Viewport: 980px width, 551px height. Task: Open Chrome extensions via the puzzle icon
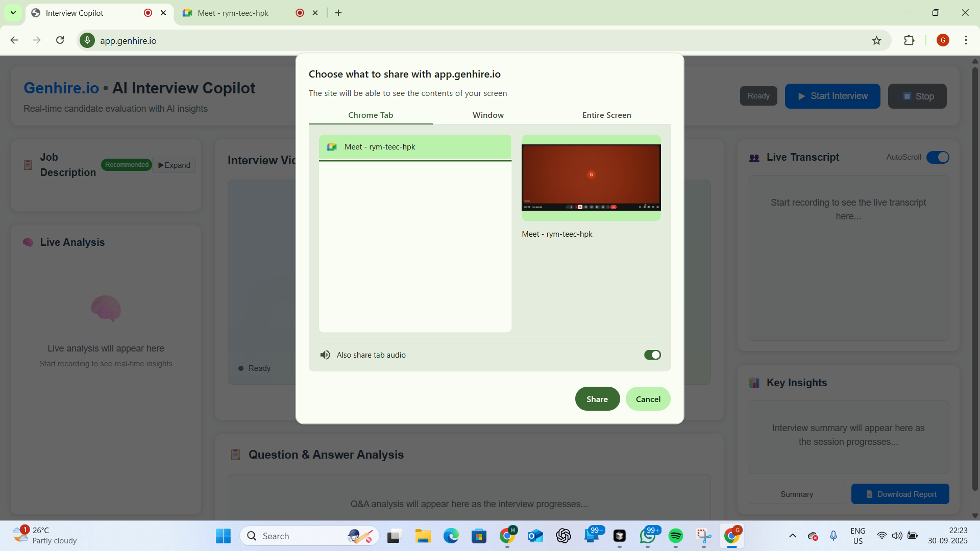(x=910, y=40)
